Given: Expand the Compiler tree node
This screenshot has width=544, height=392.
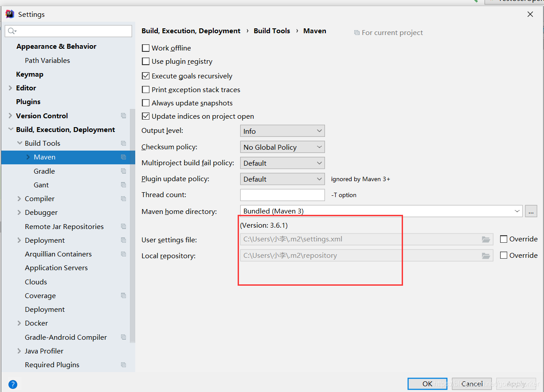Looking at the screenshot, I should click(19, 198).
